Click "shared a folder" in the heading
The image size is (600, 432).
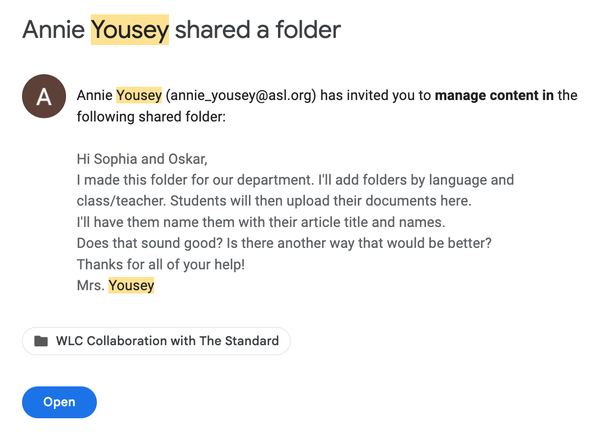point(258,29)
